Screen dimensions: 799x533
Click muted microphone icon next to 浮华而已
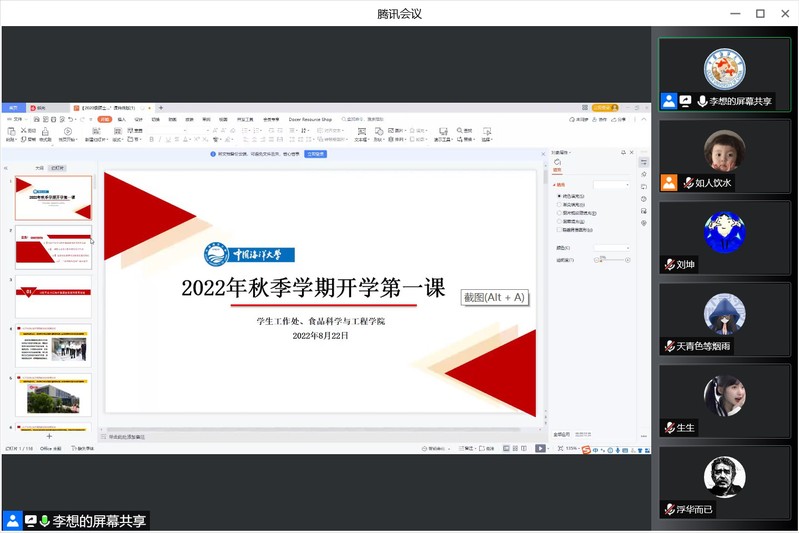click(x=670, y=509)
